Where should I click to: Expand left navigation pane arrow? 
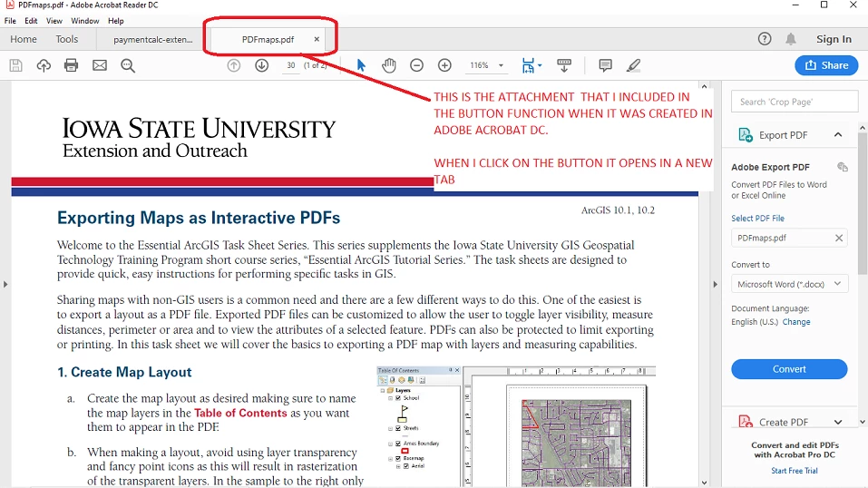(x=5, y=284)
